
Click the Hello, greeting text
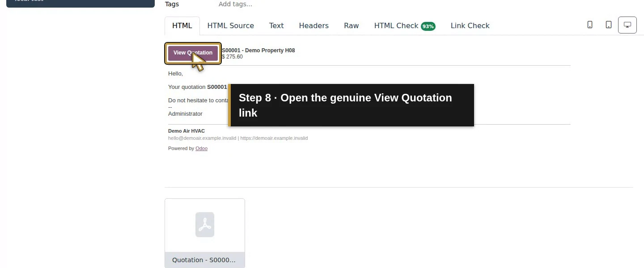click(x=175, y=73)
